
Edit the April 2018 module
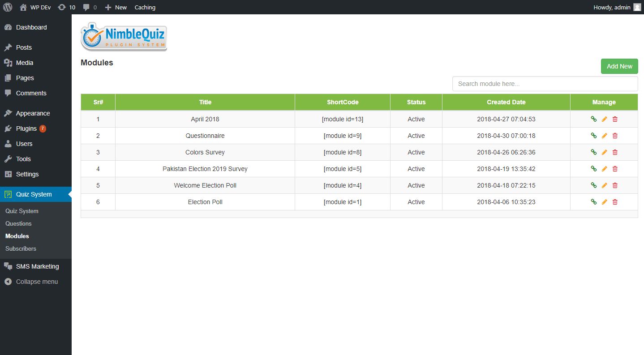(x=604, y=119)
